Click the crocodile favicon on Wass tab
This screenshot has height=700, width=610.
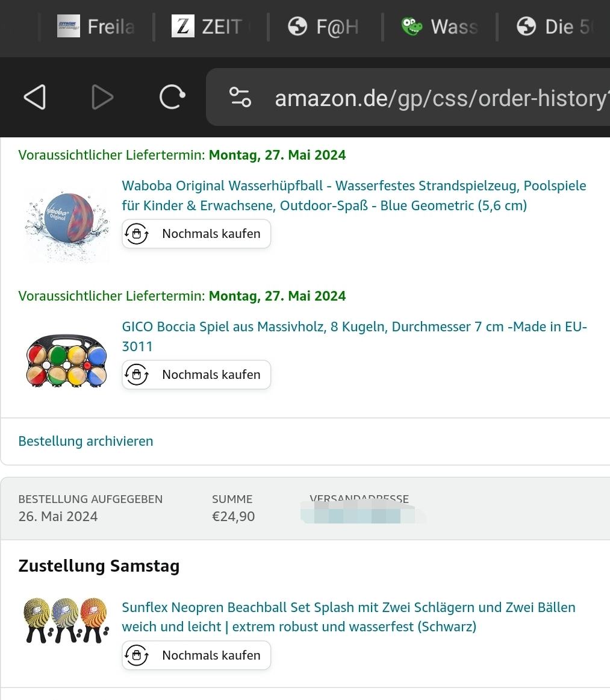[x=412, y=27]
